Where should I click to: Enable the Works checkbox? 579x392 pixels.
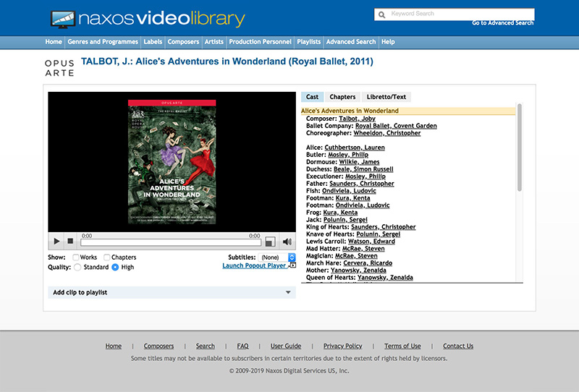76,257
